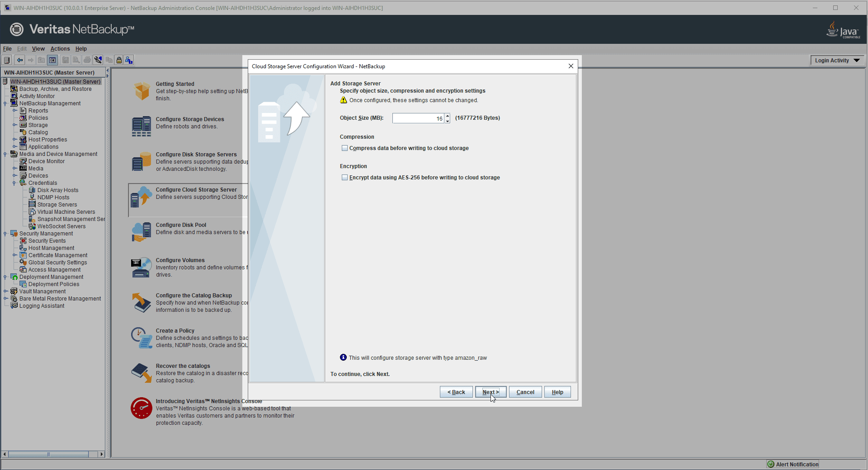Click the server icon in toolbar

coord(7,60)
